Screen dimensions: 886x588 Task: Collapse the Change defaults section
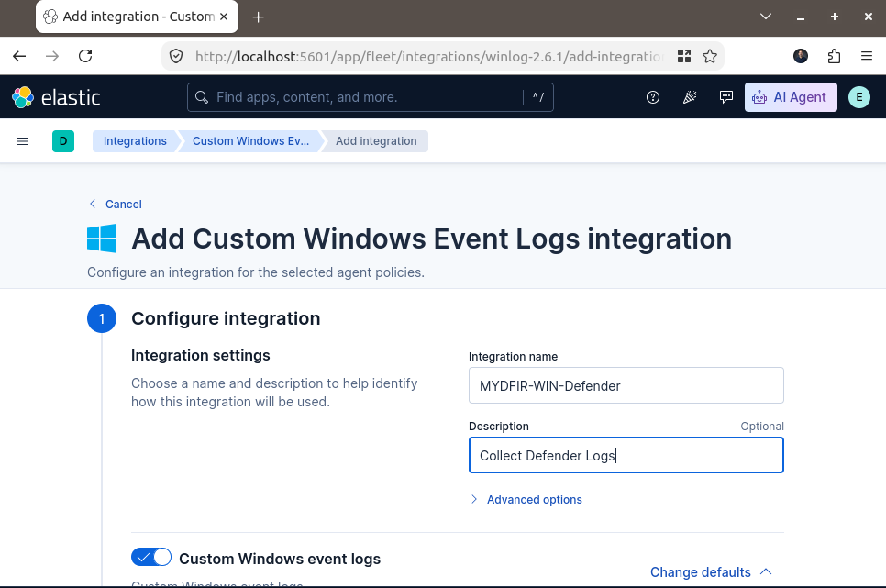tap(711, 572)
